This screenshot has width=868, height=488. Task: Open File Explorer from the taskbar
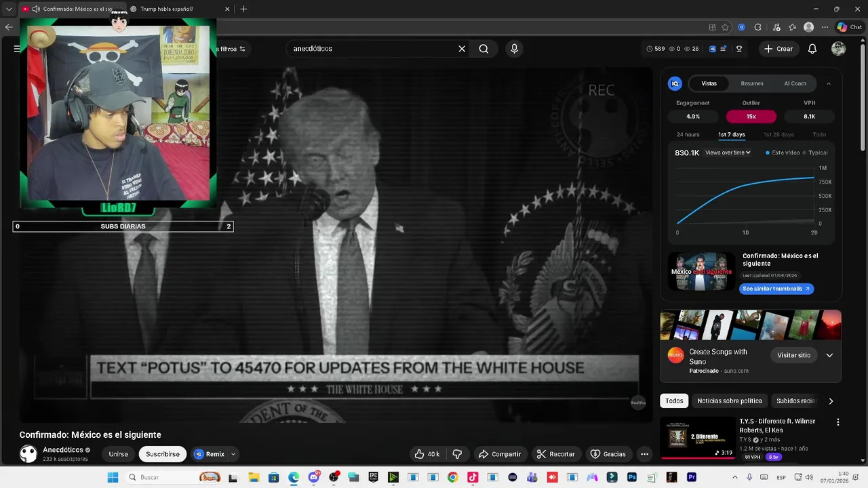254,477
